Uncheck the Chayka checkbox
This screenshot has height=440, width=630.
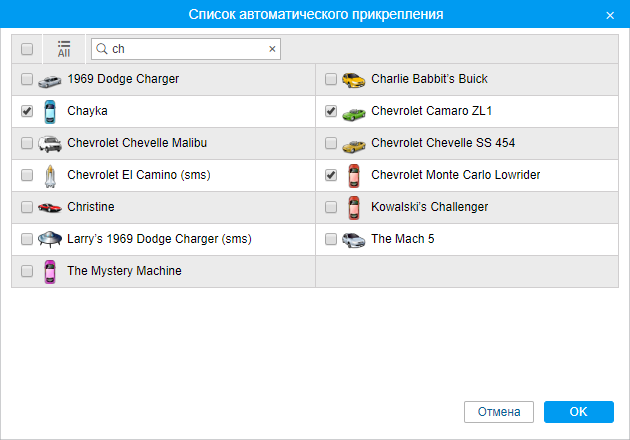[x=27, y=112]
